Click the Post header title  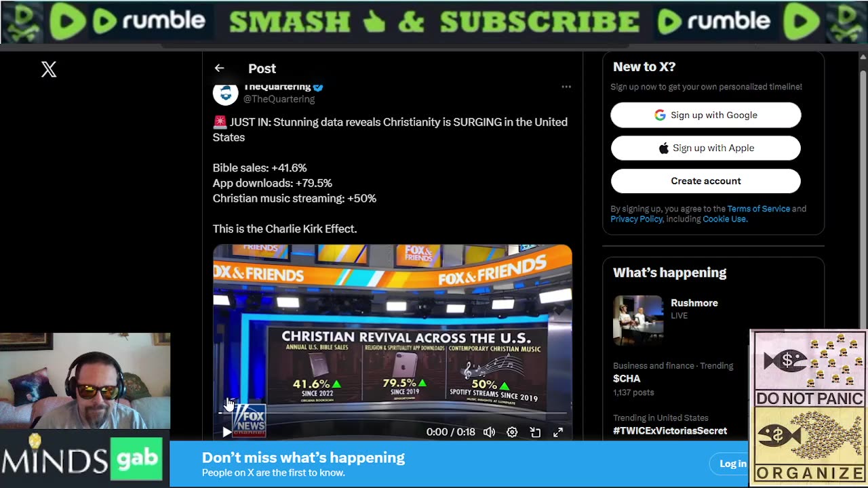coord(262,68)
